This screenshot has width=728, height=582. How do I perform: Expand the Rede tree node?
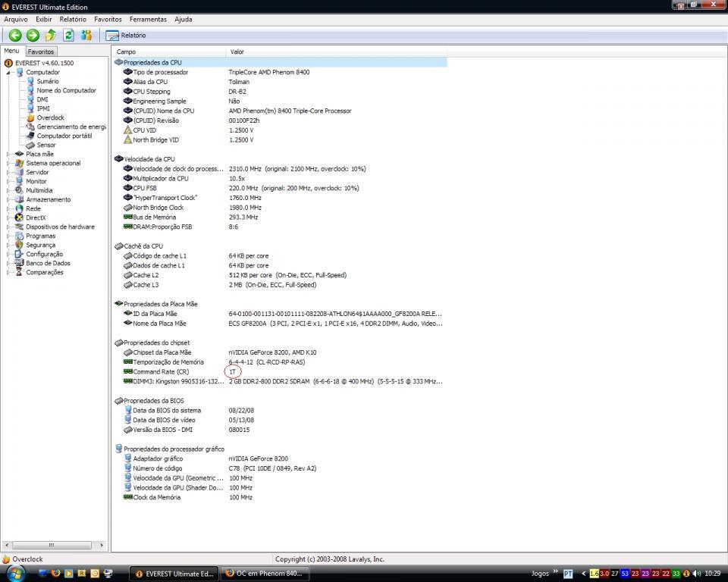click(8, 209)
